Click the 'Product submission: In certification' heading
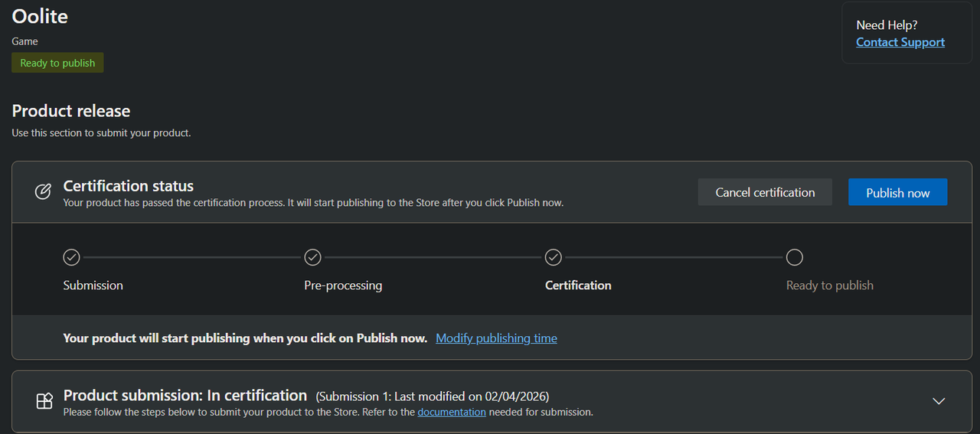 pos(185,395)
